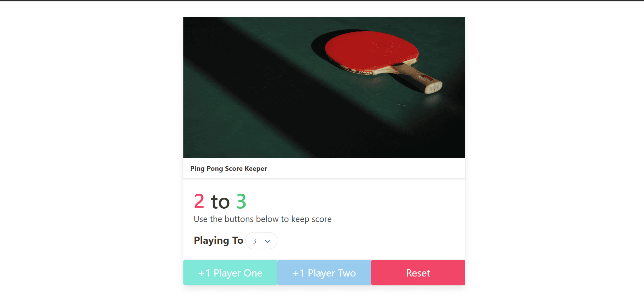Click the red paddle head in the photo

[x=371, y=49]
